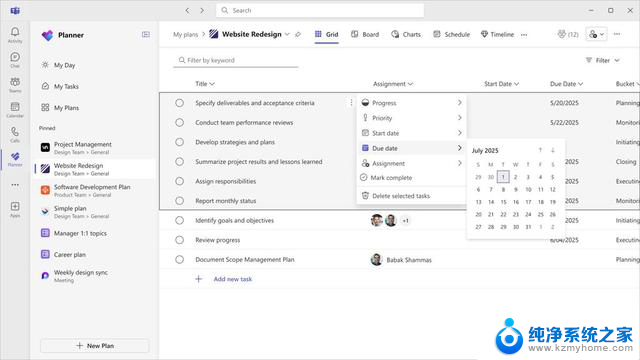Mark Review progress task complete
Viewport: 640px width, 360px height.
click(180, 240)
